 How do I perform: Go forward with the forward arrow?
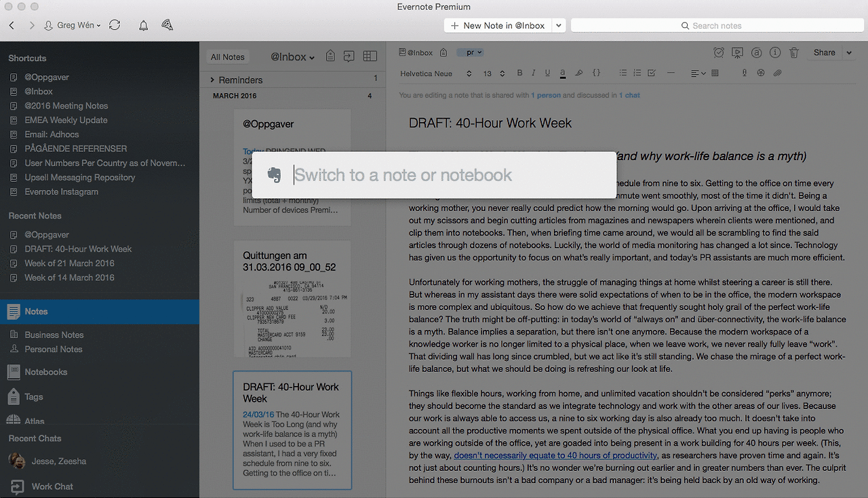click(31, 25)
